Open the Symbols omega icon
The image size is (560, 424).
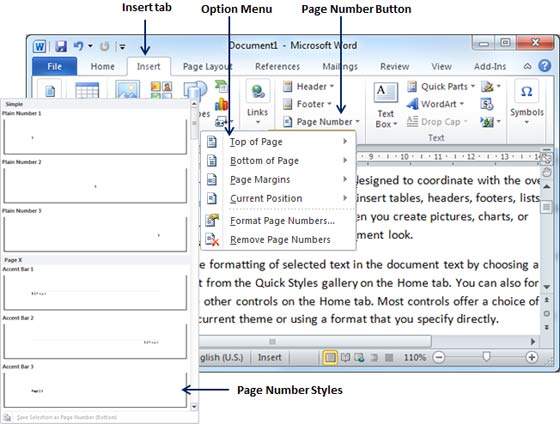coord(527,91)
